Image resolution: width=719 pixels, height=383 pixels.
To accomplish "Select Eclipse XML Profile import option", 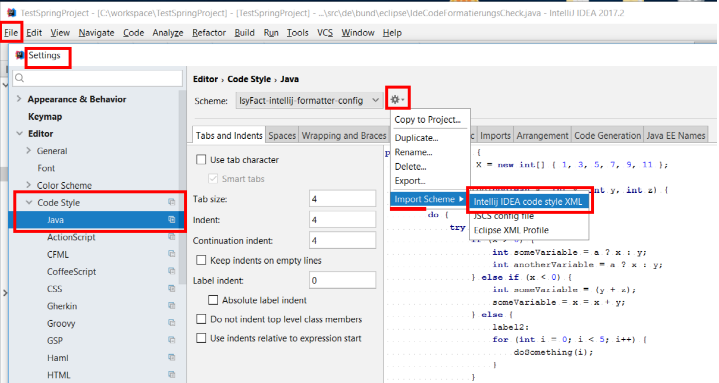I will click(511, 230).
